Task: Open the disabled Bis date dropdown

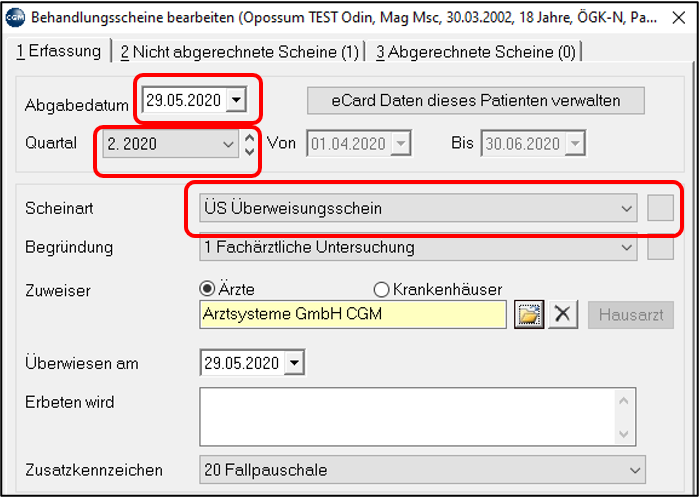Action: pos(575,144)
